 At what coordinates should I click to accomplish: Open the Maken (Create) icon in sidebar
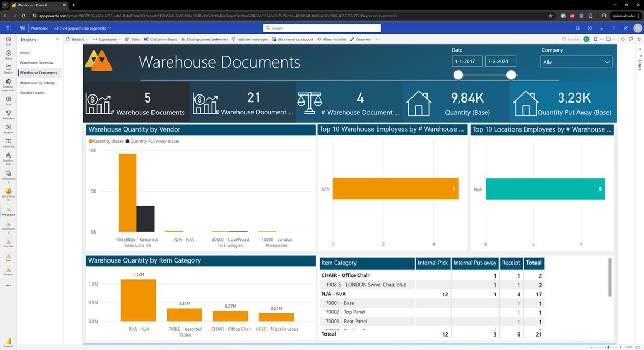(x=8, y=54)
